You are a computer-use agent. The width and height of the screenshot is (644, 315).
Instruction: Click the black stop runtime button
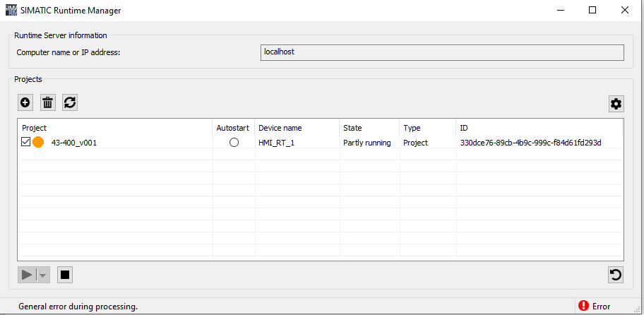(x=65, y=275)
